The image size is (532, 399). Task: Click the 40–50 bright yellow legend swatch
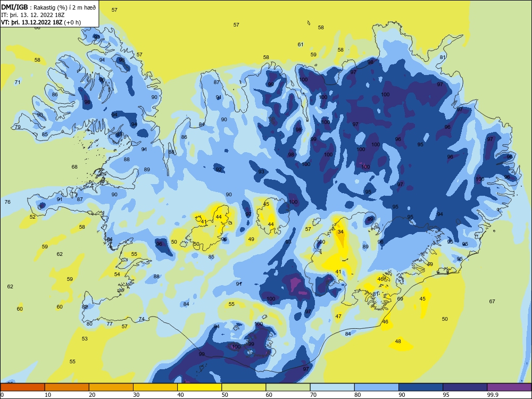click(199, 387)
